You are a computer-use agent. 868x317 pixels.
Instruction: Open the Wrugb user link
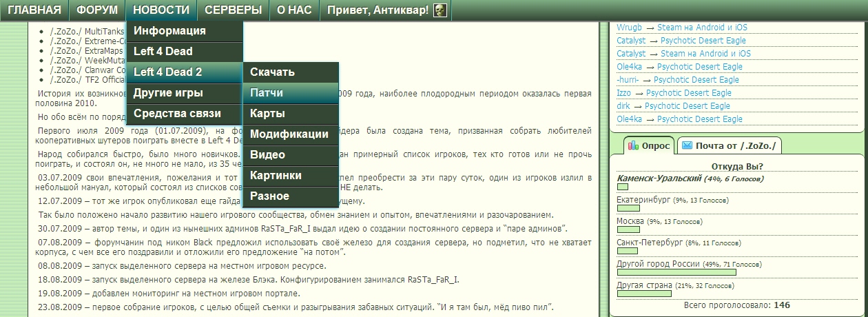[629, 28]
